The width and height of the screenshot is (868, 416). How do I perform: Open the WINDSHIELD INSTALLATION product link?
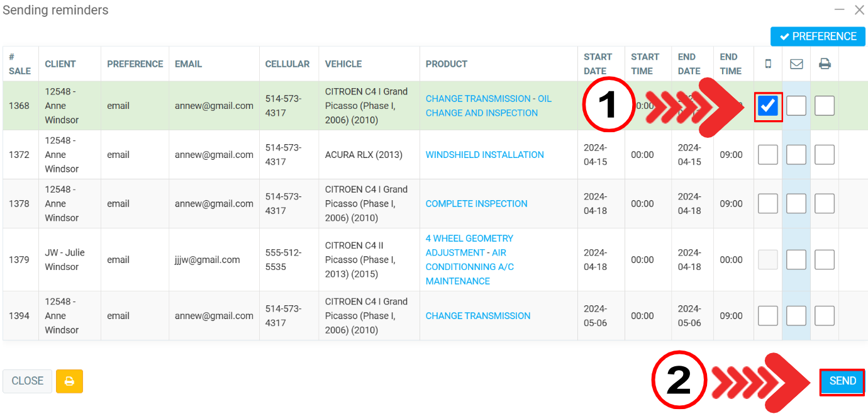[484, 155]
